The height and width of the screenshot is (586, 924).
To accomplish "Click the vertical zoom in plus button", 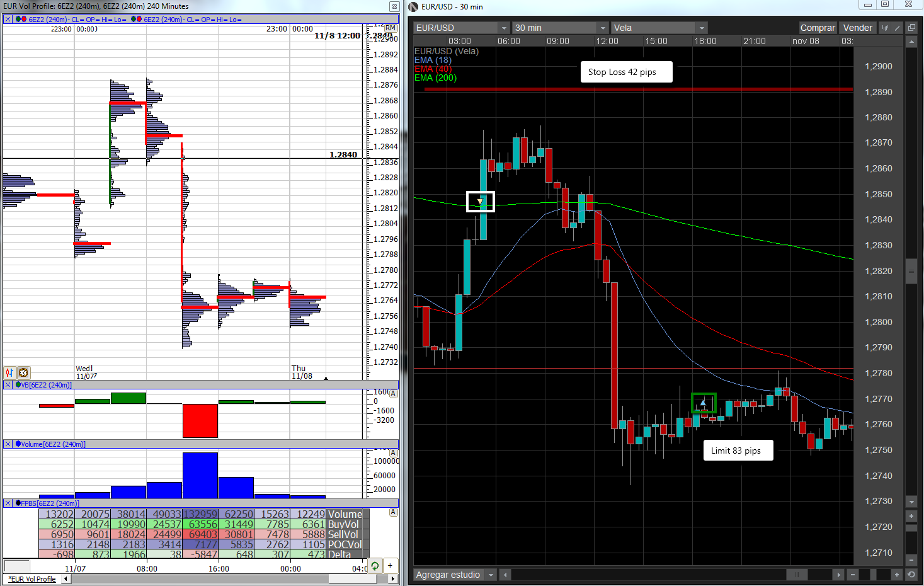I will [911, 516].
